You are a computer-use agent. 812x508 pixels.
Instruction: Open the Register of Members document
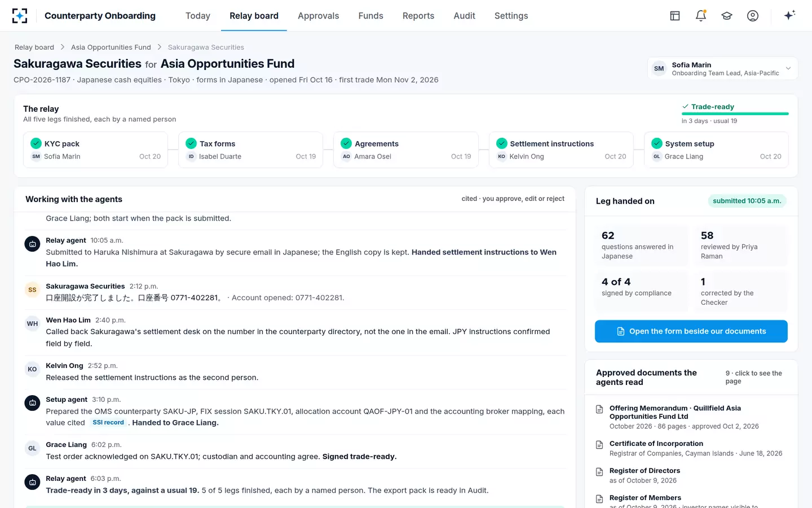[692, 500]
